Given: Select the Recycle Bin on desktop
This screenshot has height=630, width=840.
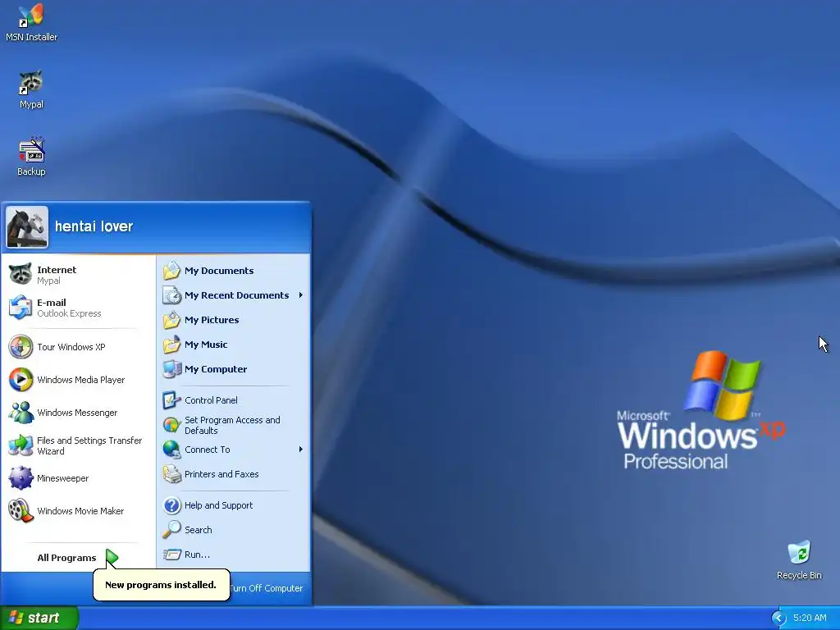Looking at the screenshot, I should click(x=799, y=559).
